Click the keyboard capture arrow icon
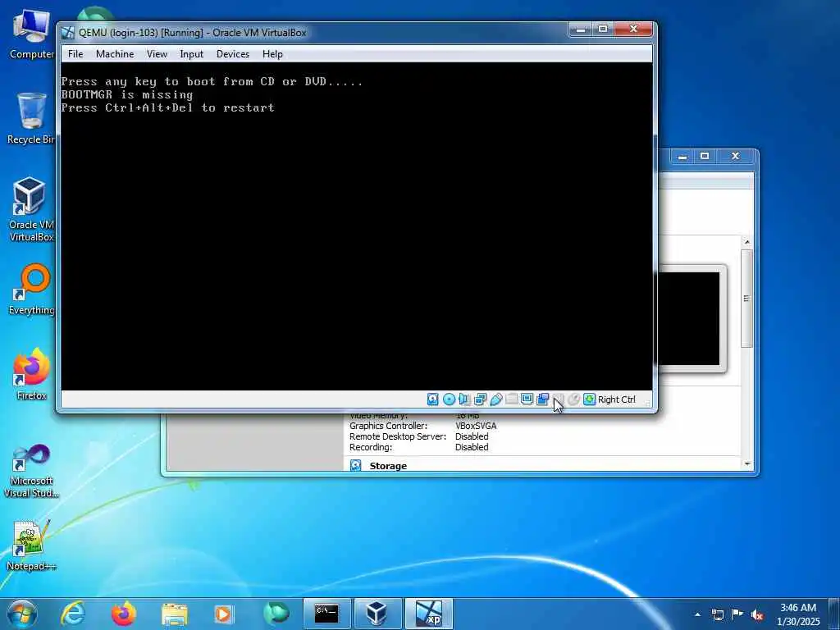840x630 pixels. pos(589,399)
